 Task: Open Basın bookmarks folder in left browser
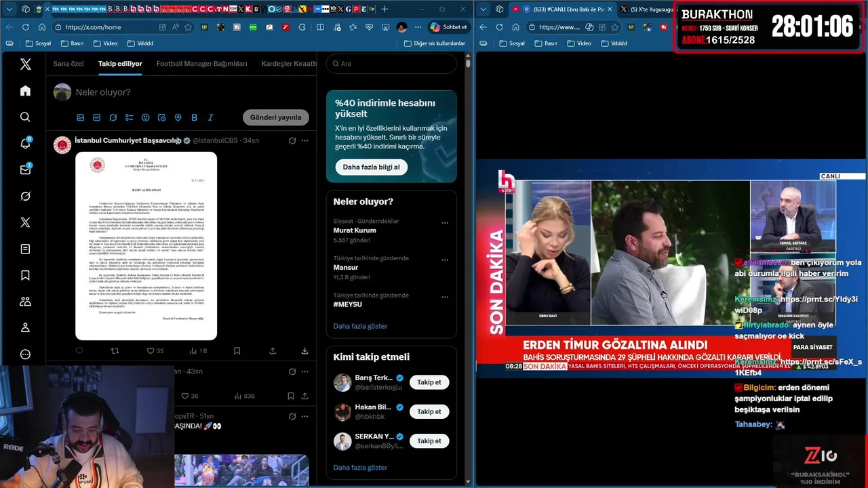71,43
